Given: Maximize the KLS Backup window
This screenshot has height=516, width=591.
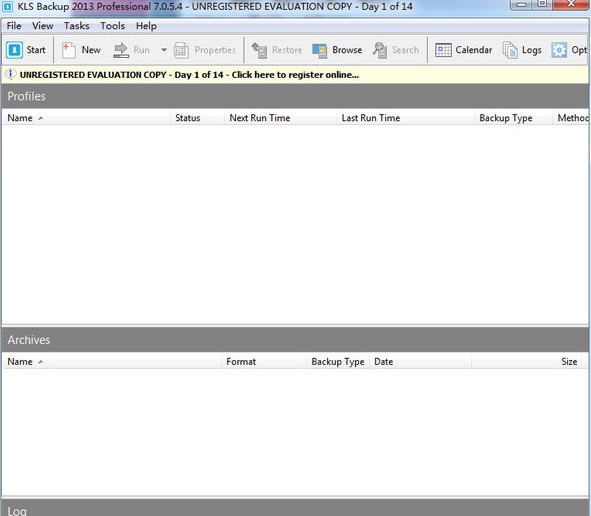Looking at the screenshot, I should [x=542, y=4].
